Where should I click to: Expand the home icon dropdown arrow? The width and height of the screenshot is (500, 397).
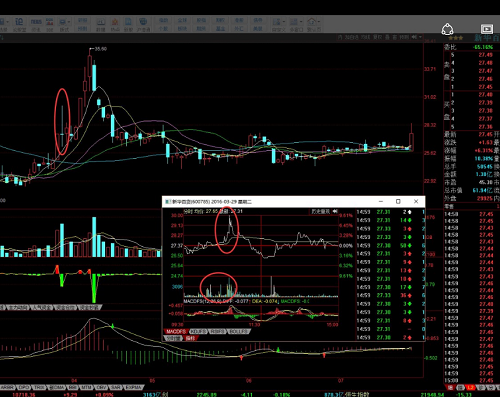(x=319, y=22)
